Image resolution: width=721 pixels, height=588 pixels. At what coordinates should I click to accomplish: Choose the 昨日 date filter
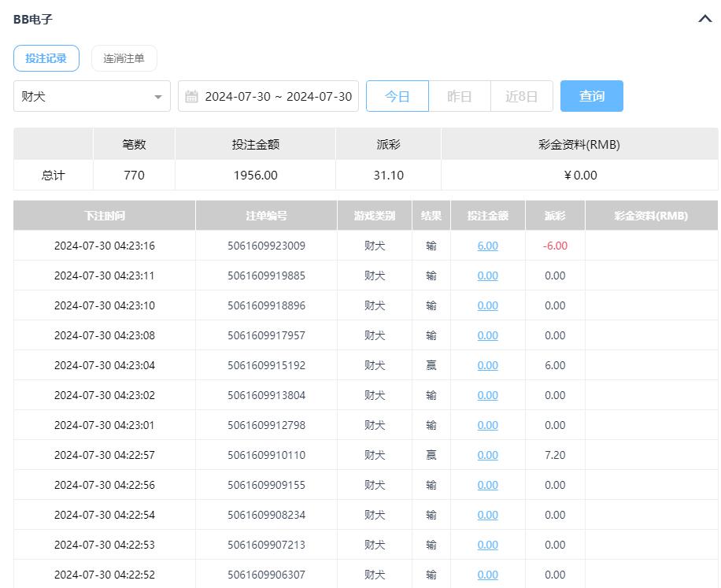[x=460, y=96]
